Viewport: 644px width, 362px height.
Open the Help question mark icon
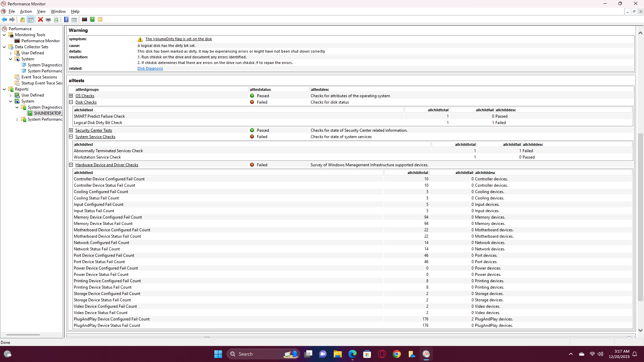click(x=66, y=19)
